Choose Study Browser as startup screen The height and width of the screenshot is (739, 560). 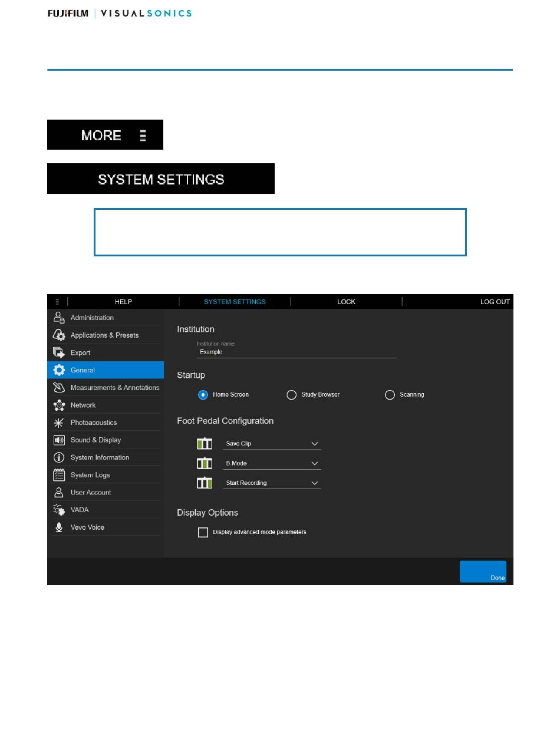(x=291, y=395)
